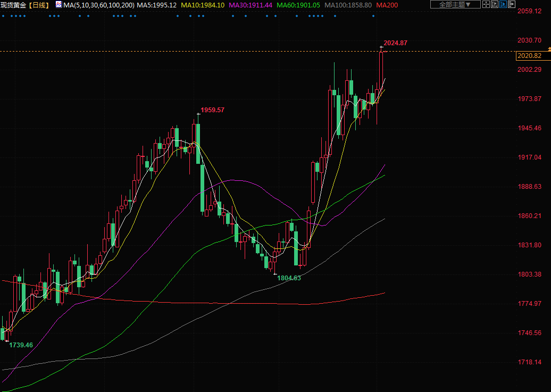Click the gray MA100:1858.80 label

pyautogui.click(x=348, y=5)
